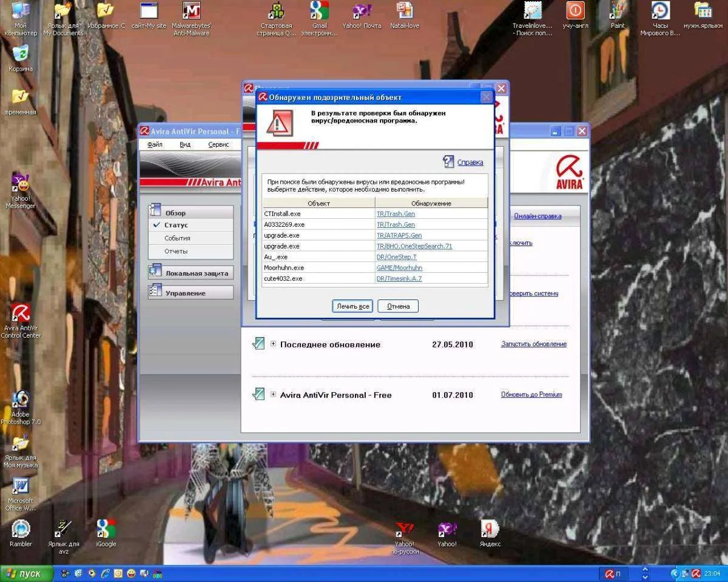Viewport: 728px width, 582px height.
Task: Open the Сервис menu
Action: pos(218,145)
